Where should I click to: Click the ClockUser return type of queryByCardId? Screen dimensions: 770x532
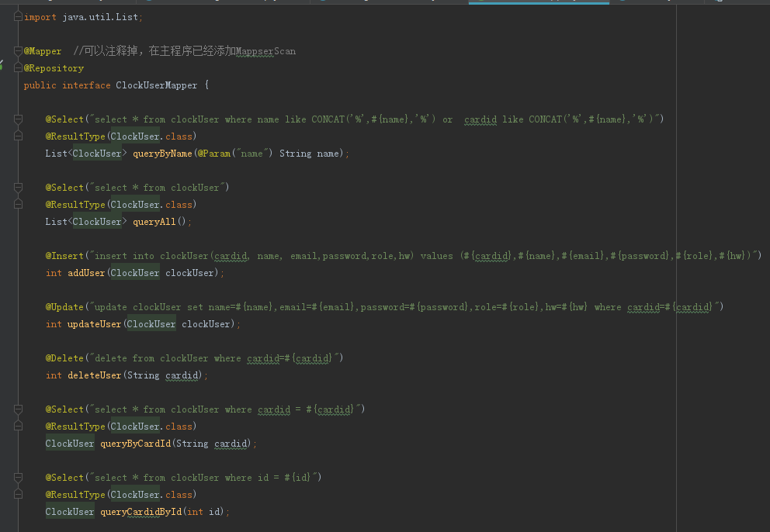(x=70, y=444)
